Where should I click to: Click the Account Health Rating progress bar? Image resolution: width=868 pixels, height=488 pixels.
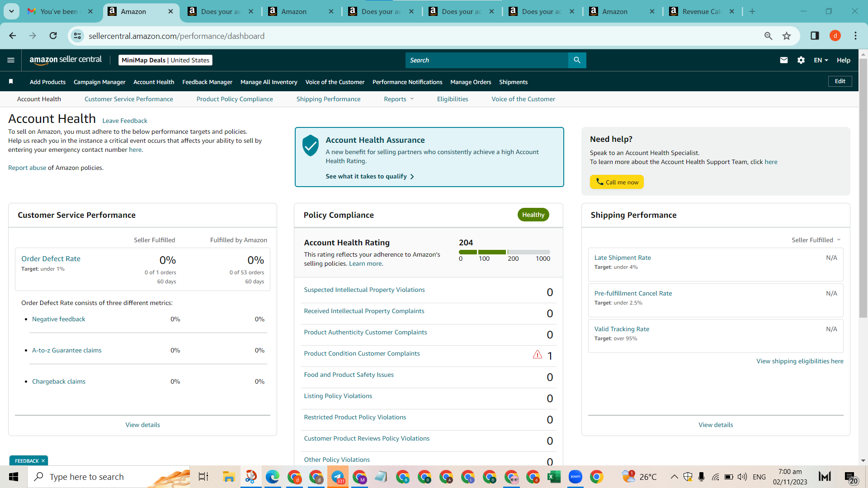tap(504, 252)
